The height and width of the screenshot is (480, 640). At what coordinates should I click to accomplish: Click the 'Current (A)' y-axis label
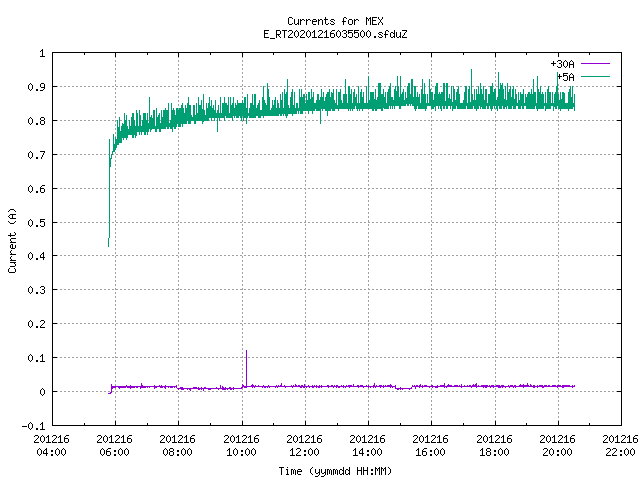(x=12, y=240)
